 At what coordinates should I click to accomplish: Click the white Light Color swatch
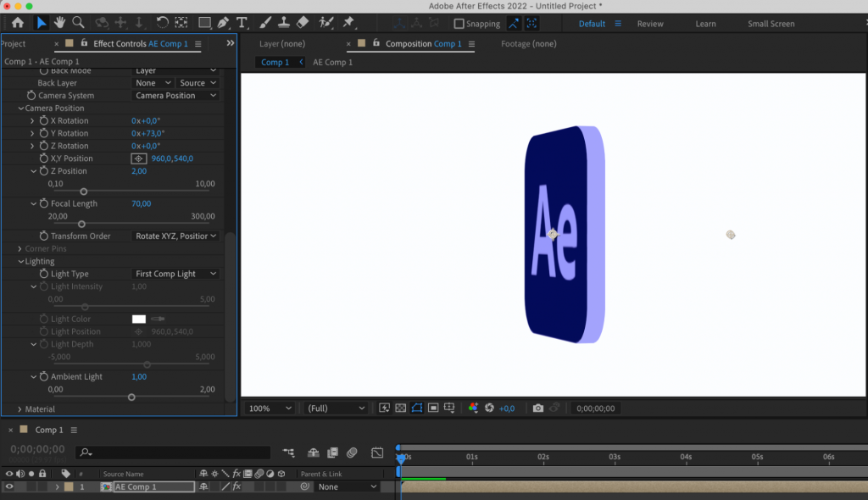click(x=139, y=318)
